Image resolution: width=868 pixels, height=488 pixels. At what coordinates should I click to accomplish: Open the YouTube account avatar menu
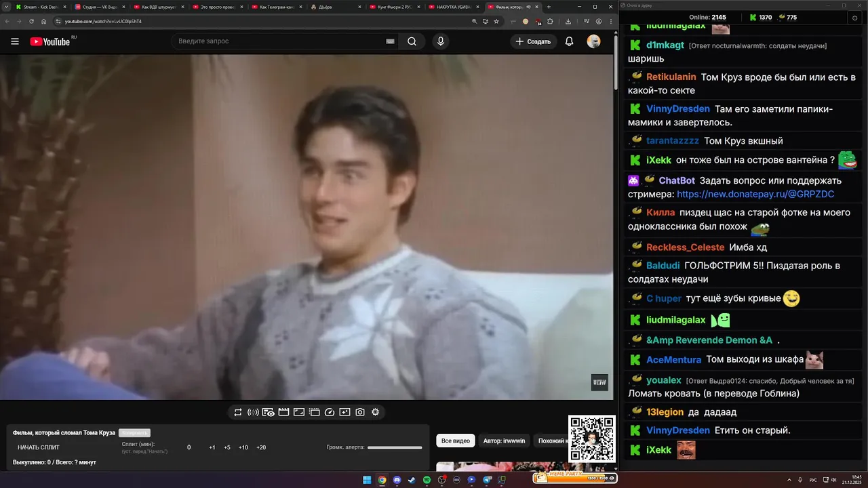coord(593,41)
